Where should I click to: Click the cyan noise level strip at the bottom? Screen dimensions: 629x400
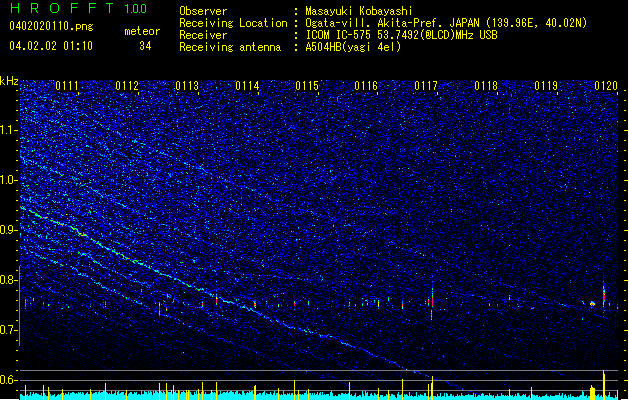319,396
